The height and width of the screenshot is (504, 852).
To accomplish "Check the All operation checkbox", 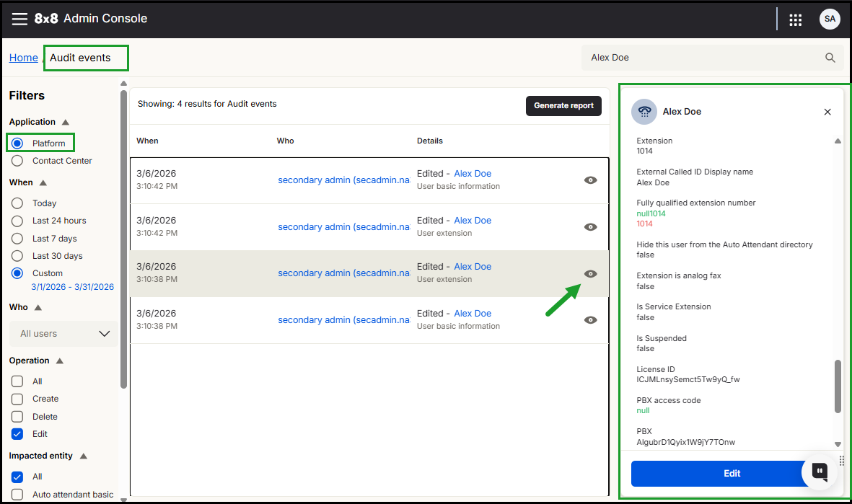I will [x=17, y=381].
